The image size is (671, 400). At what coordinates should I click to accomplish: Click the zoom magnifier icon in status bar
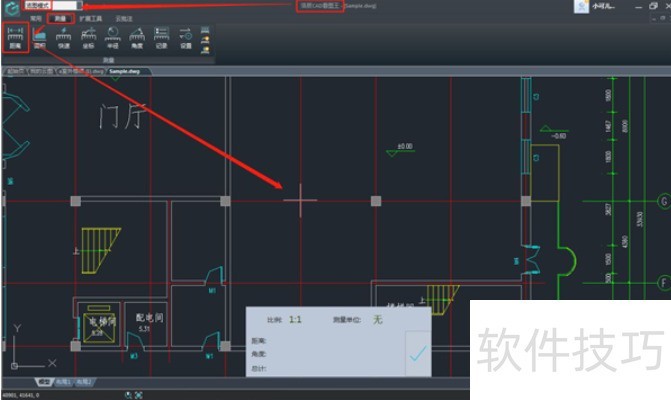pos(128,395)
